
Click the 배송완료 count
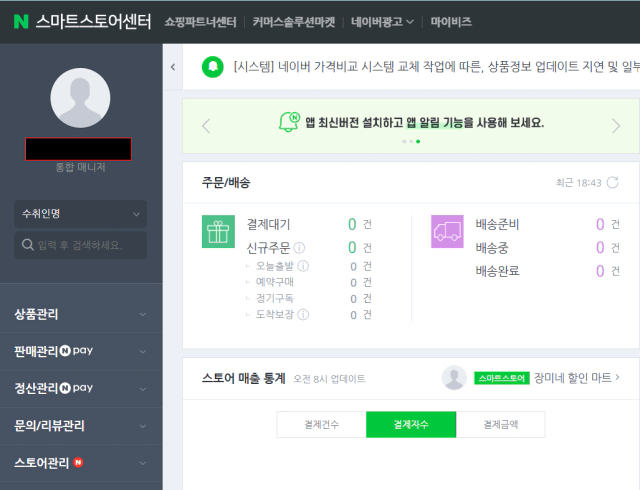click(600, 271)
